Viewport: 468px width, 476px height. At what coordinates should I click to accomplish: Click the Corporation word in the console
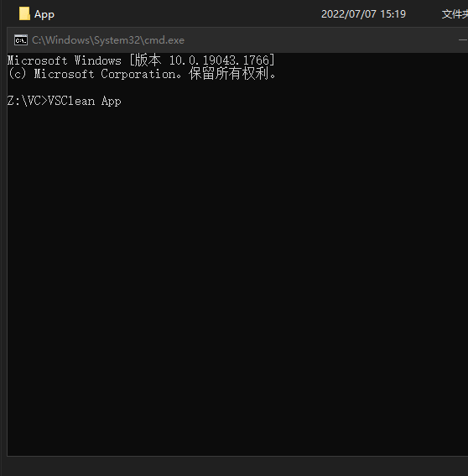[138, 74]
